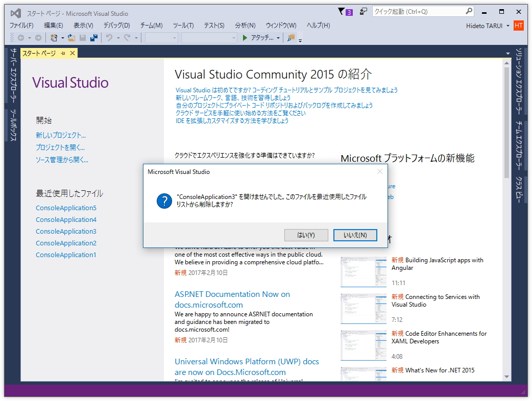Open the チーム エクスプローラー side tab
The width and height of the screenshot is (532, 401).
519,145
